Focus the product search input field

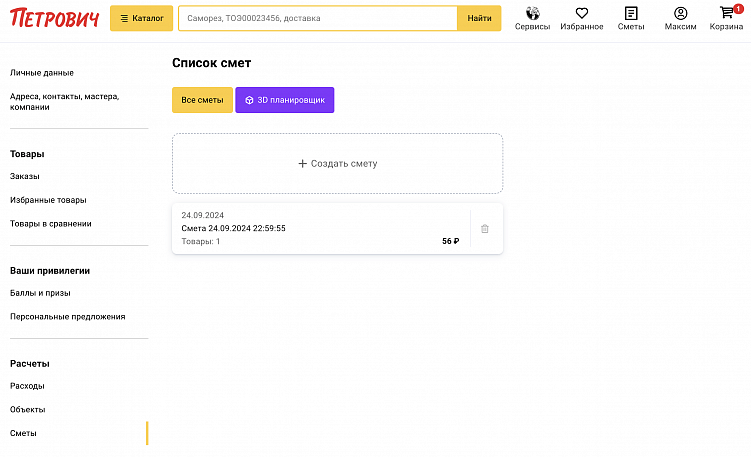coord(317,18)
